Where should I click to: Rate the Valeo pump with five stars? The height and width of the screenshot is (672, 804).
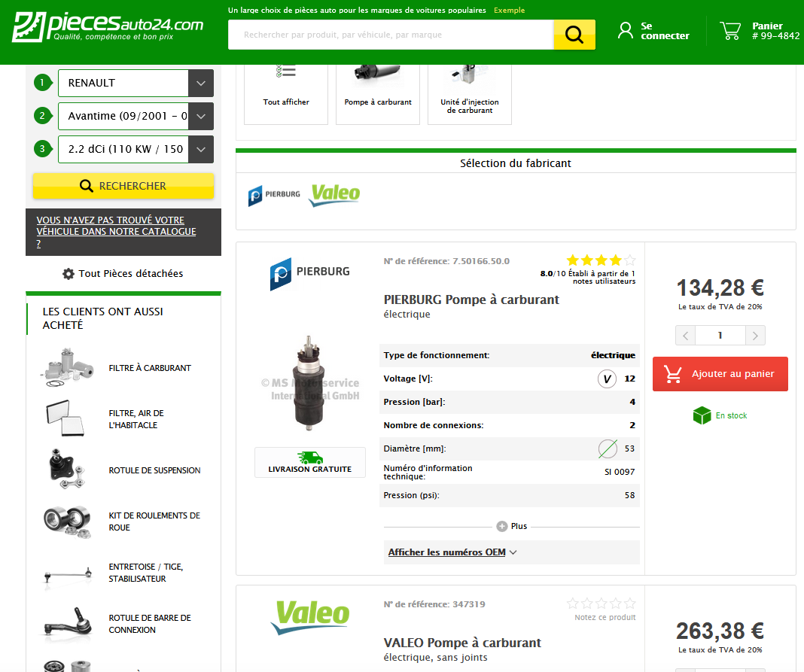[630, 604]
